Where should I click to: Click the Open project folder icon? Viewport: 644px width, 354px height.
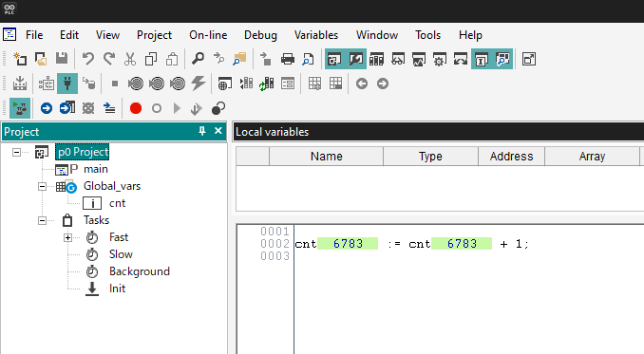[41, 59]
